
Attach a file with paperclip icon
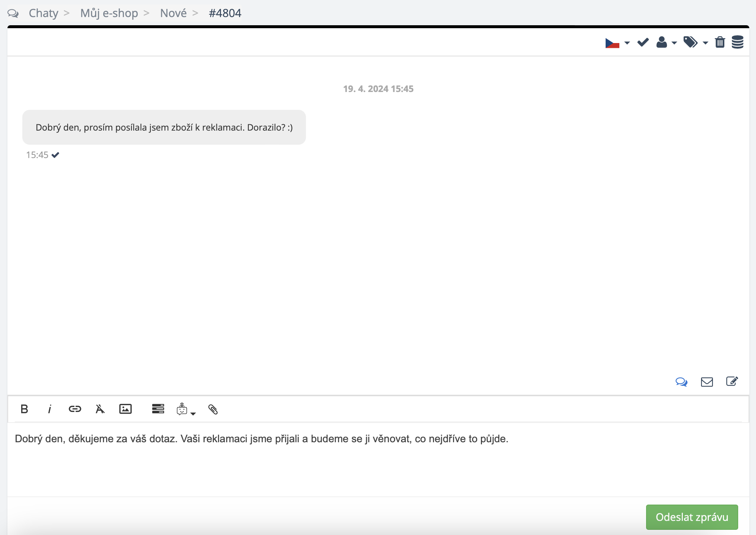(x=213, y=409)
